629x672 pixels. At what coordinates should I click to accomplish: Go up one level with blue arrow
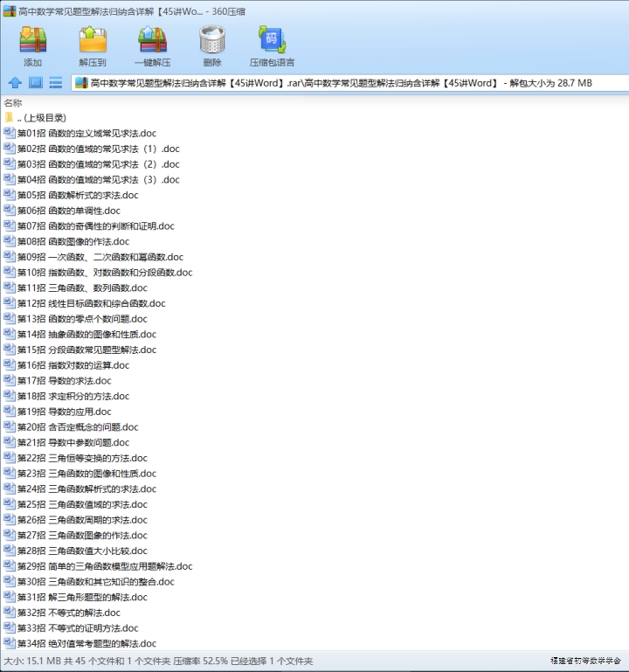point(15,82)
